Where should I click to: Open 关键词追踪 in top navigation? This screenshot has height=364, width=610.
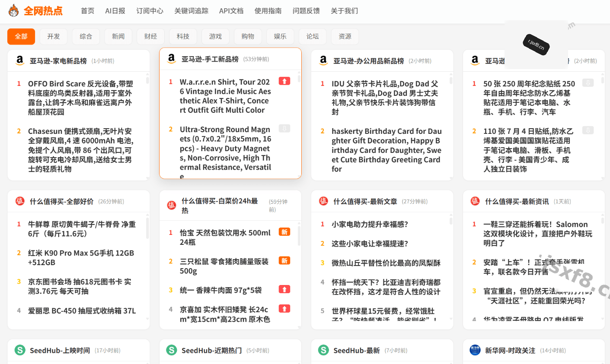point(192,11)
